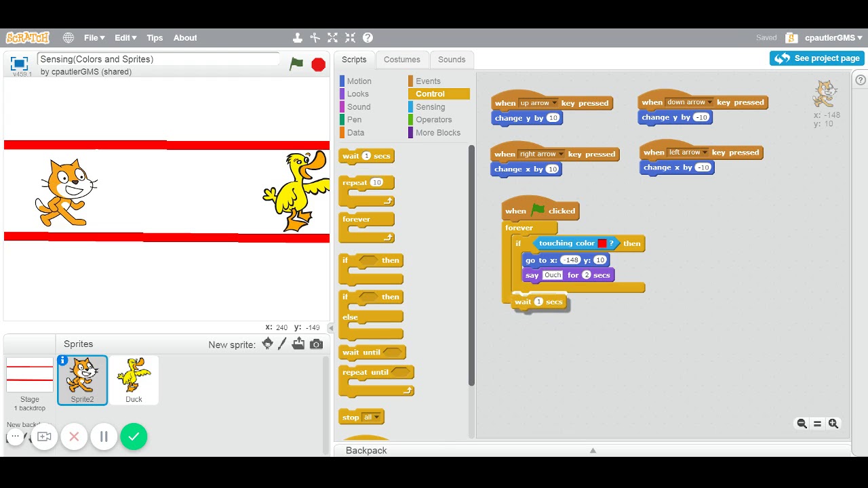
Task: Finish recording with the green checkmark button
Action: coord(134,436)
